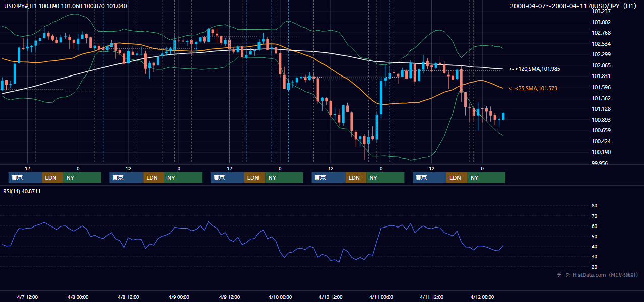Click the first 東京 session block

point(25,178)
